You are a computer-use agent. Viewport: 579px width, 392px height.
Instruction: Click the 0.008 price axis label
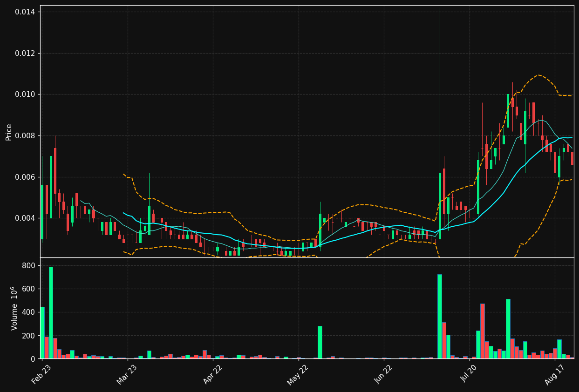point(25,136)
